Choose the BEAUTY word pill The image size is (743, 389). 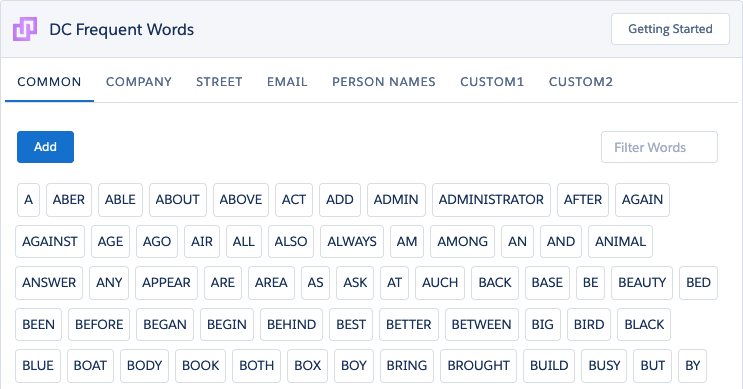point(642,283)
